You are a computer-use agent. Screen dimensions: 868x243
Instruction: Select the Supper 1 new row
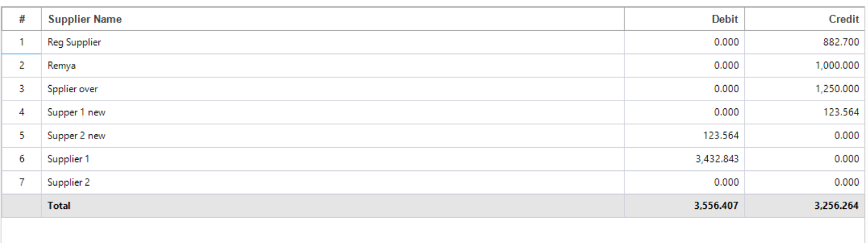click(x=434, y=112)
